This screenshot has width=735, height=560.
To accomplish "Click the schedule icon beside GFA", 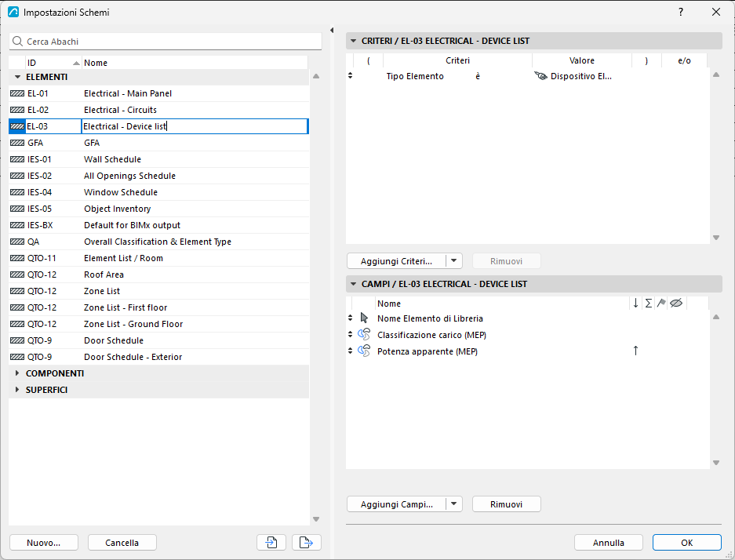I will [17, 143].
